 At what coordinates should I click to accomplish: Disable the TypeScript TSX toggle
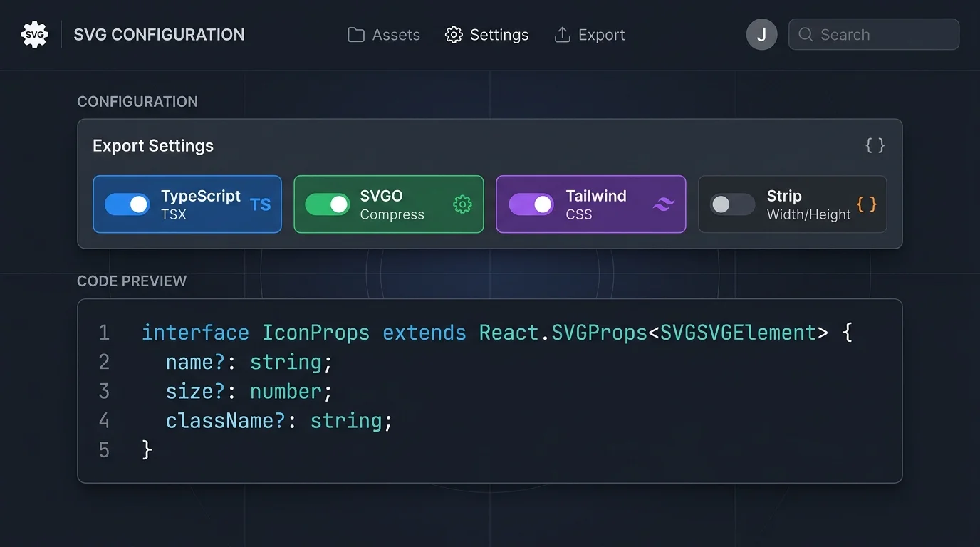(x=127, y=204)
